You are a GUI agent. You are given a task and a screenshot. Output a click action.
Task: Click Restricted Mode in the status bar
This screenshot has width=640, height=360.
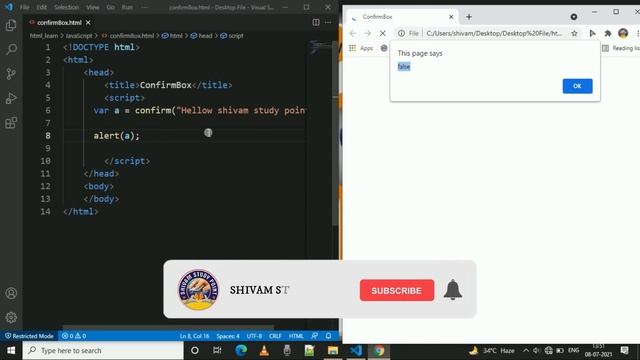point(29,336)
